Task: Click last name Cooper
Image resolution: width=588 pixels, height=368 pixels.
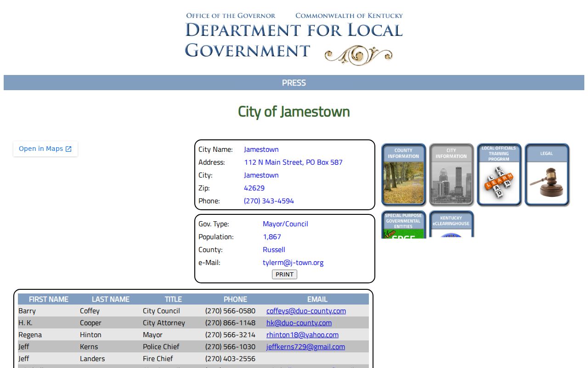Action: pyautogui.click(x=90, y=323)
